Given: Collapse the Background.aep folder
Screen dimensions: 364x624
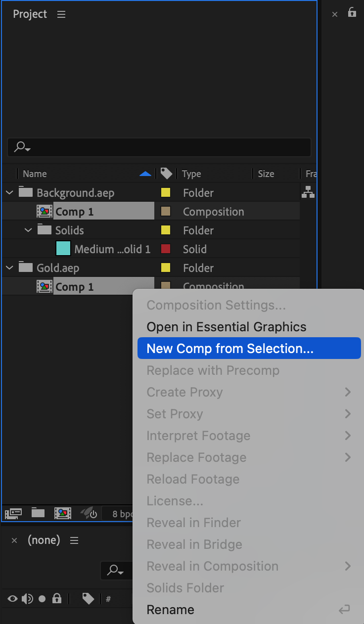Looking at the screenshot, I should click(9, 193).
